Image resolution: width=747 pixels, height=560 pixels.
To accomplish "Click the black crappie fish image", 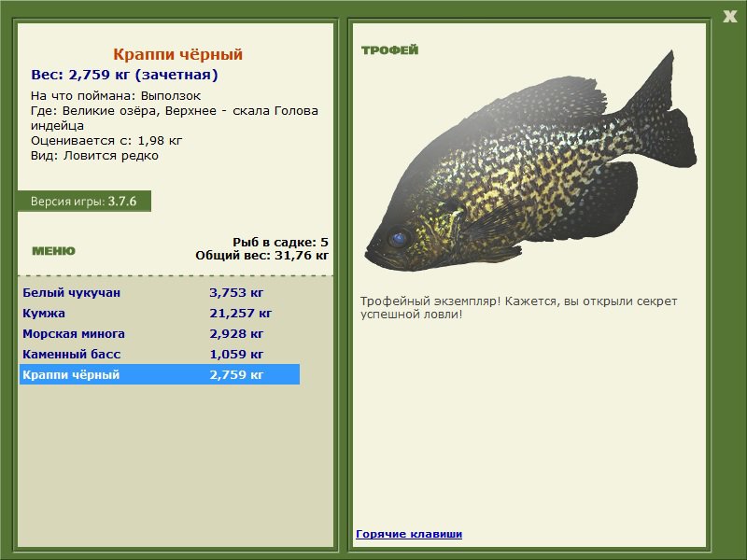I will pos(531,161).
